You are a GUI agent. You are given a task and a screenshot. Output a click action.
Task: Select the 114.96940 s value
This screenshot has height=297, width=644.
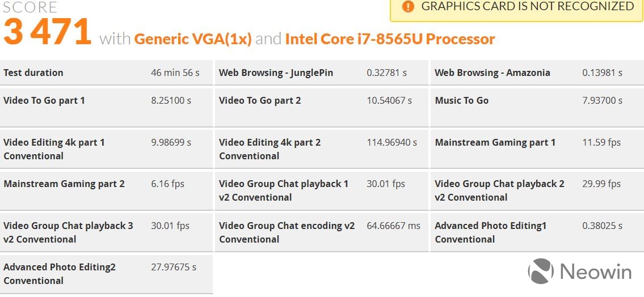[392, 143]
